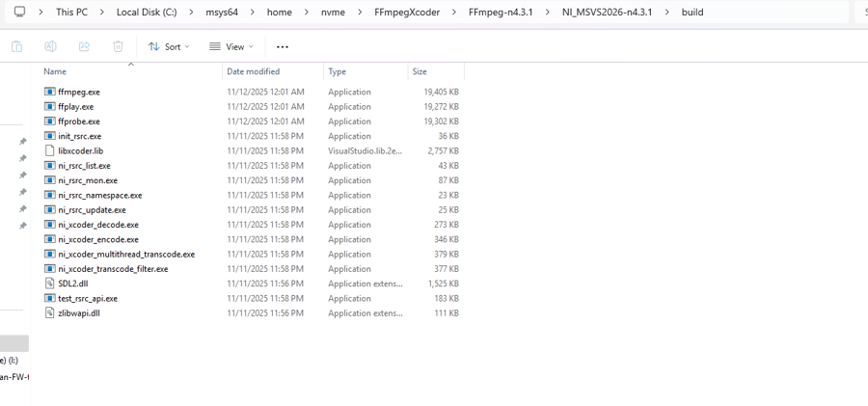Click the ffmpeg.exe application icon
This screenshot has height=406, width=868.
pos(50,92)
